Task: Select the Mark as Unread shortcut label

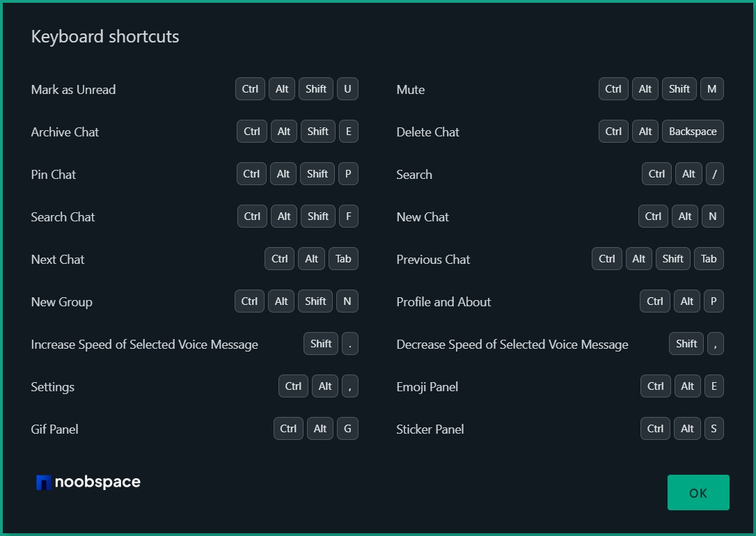Action: pyautogui.click(x=72, y=89)
